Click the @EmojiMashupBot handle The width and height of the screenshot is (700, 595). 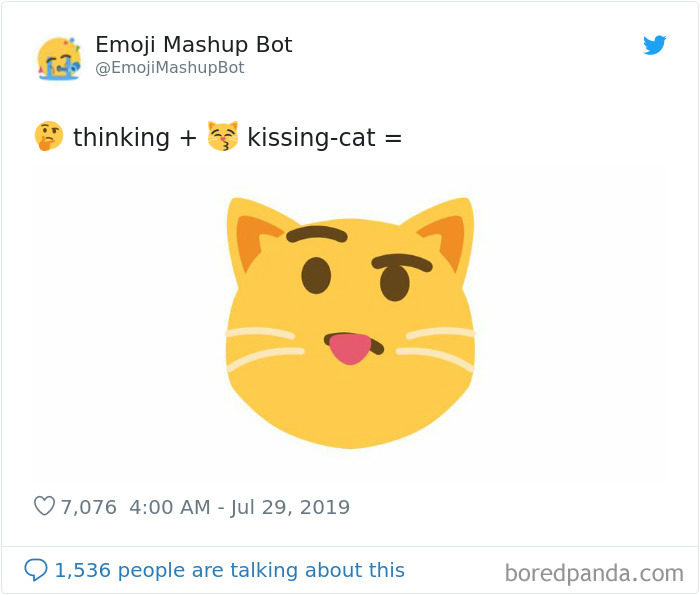[x=169, y=68]
